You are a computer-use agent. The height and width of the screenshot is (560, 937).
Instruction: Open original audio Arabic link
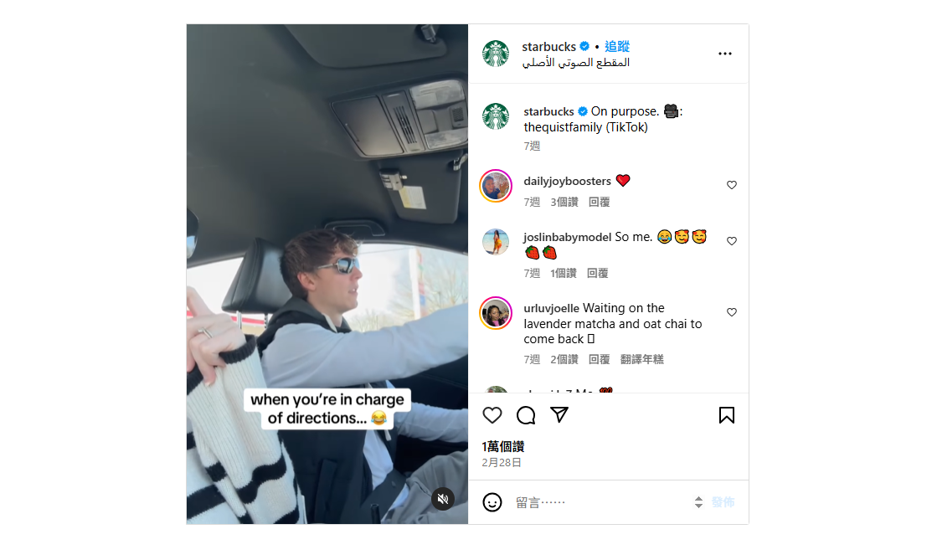[576, 63]
